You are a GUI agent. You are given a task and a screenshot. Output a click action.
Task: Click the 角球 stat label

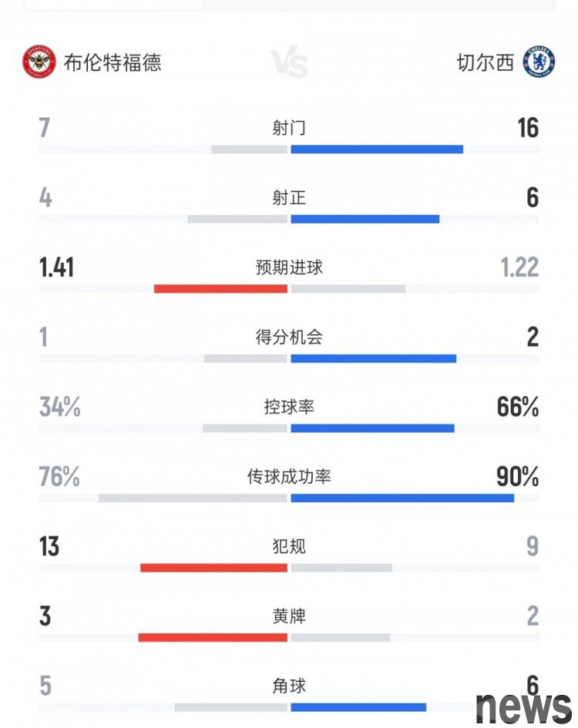click(289, 686)
